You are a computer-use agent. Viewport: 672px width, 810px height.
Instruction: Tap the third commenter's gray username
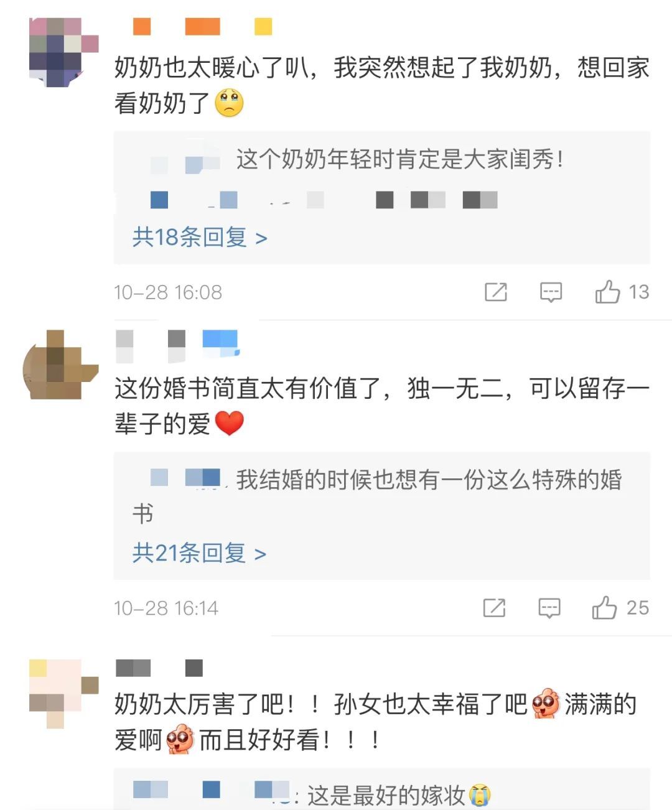pyautogui.click(x=159, y=668)
